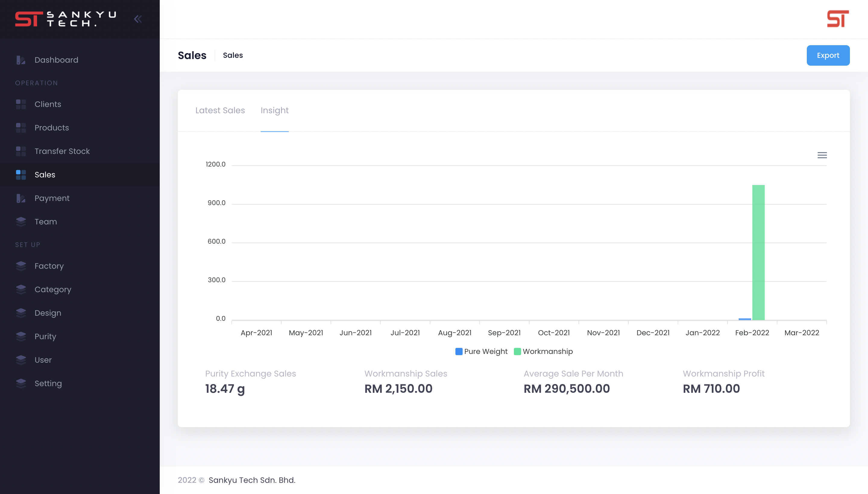The height and width of the screenshot is (494, 868).
Task: Open the Purity menu item
Action: [45, 336]
